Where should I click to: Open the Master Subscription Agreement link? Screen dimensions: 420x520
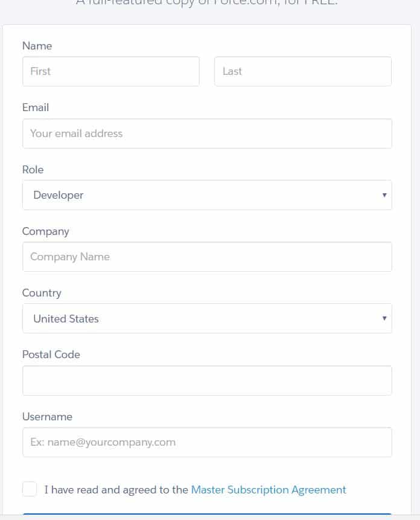[x=269, y=490]
